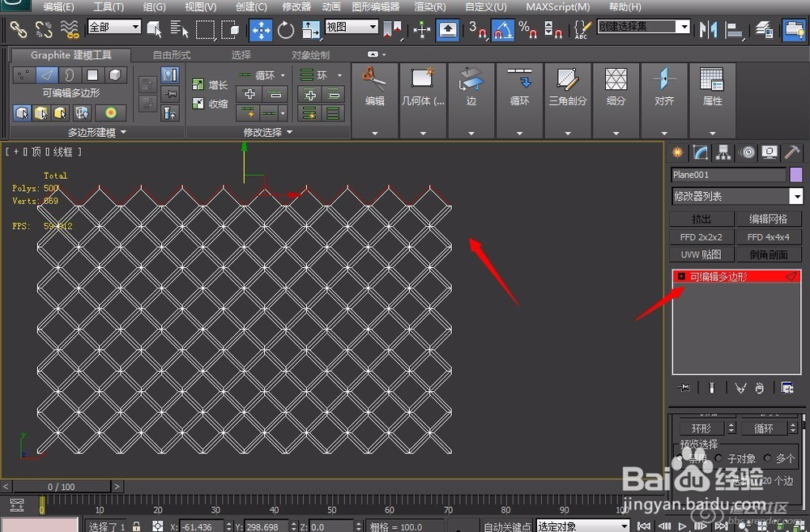Open the 工具(T) menu
810x532 pixels.
[109, 7]
